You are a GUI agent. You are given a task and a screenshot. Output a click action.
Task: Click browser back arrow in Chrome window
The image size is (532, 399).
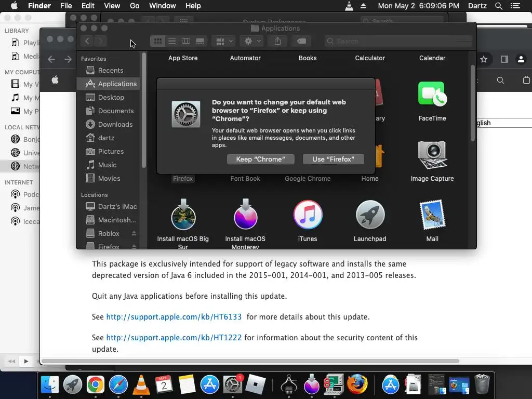click(51, 59)
